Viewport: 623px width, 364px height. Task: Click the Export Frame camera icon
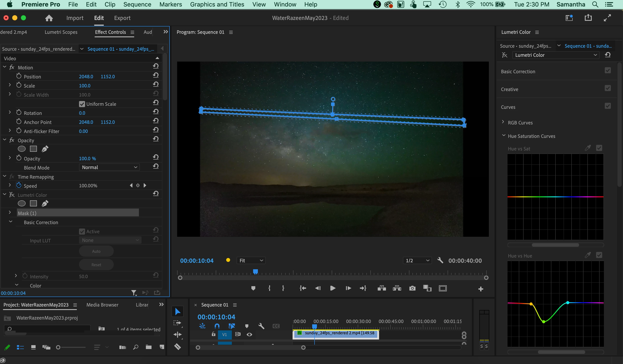(412, 288)
